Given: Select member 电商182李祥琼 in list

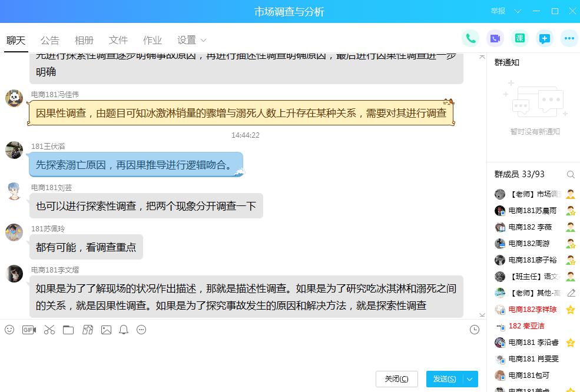Looking at the screenshot, I should click(x=532, y=309).
